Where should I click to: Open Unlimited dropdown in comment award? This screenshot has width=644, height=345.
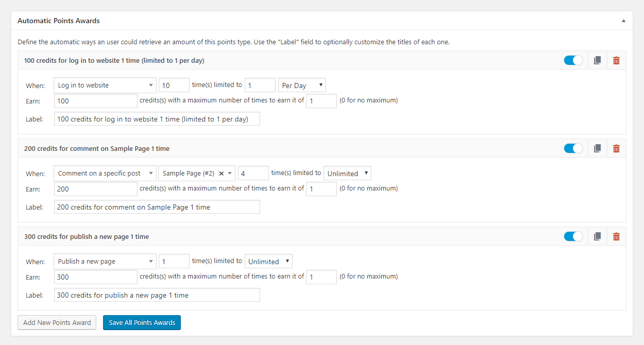click(347, 174)
